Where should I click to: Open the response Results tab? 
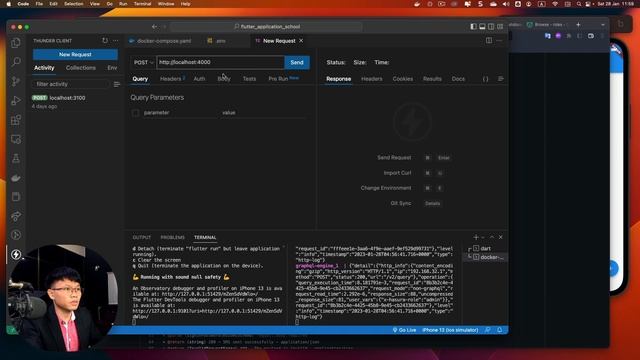tap(432, 79)
